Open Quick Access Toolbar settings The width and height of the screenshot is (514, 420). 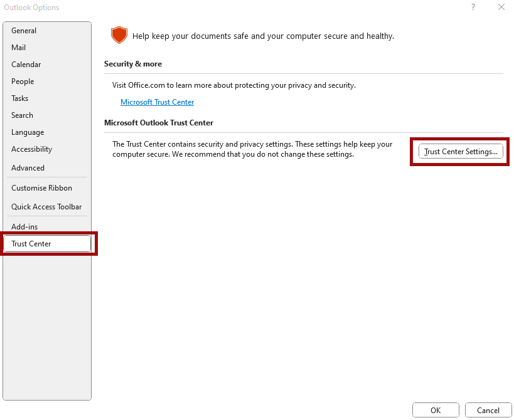point(47,207)
